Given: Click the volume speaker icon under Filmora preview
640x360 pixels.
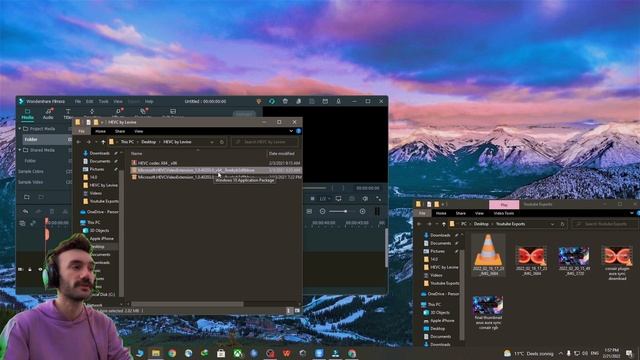Looking at the screenshot, I should pos(365,199).
